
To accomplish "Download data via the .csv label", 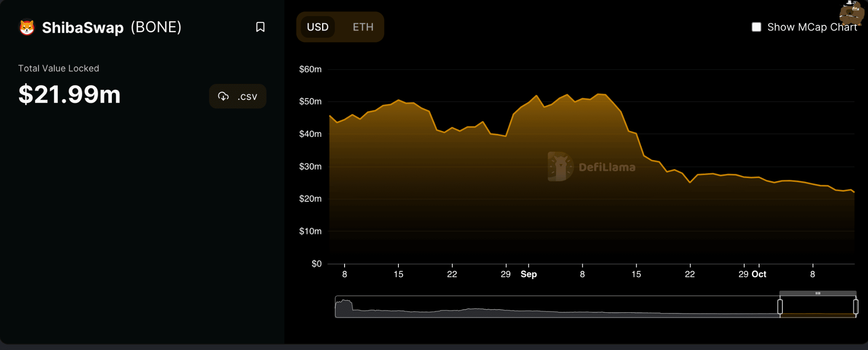I will point(248,97).
